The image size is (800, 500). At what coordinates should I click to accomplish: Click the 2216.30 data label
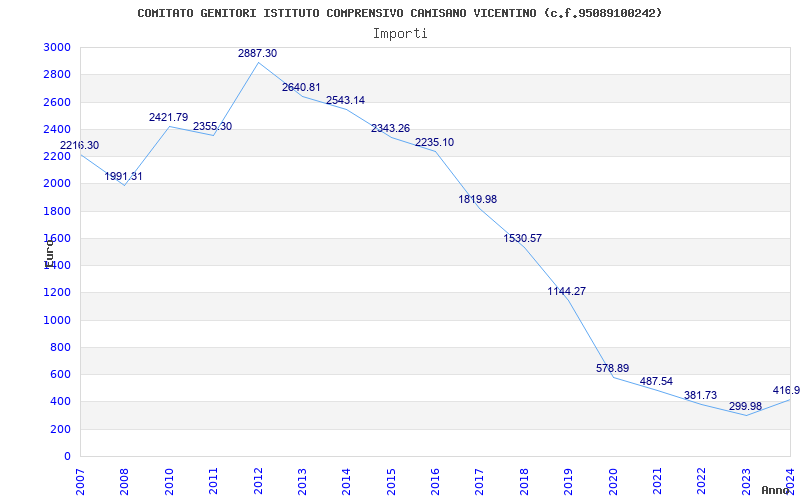[79, 145]
